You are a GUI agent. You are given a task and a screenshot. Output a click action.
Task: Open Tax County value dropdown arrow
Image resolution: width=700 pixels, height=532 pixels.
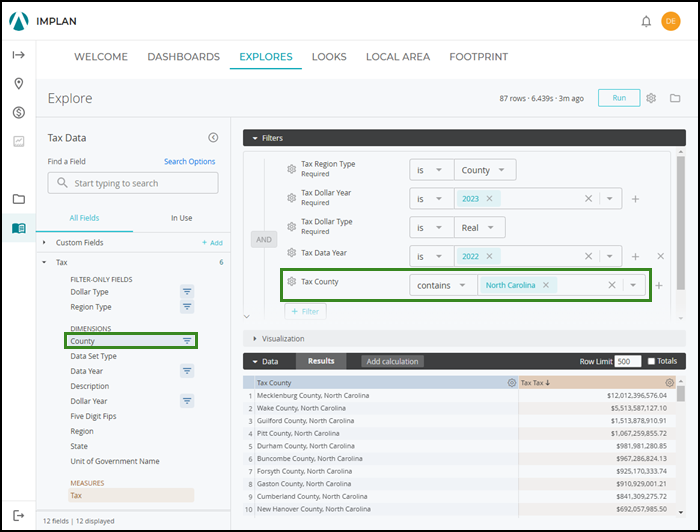[x=633, y=285]
